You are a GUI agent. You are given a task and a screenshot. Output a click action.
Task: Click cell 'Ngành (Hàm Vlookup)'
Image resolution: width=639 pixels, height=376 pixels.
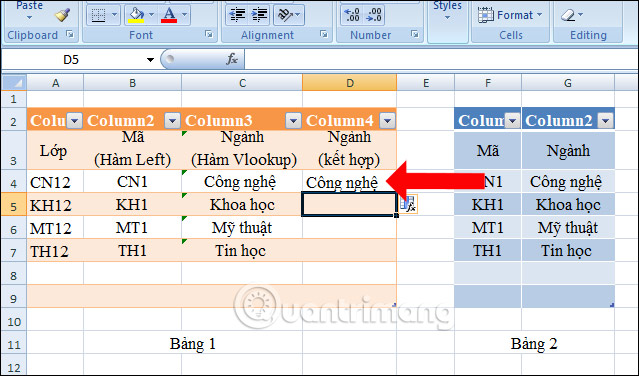click(242, 149)
